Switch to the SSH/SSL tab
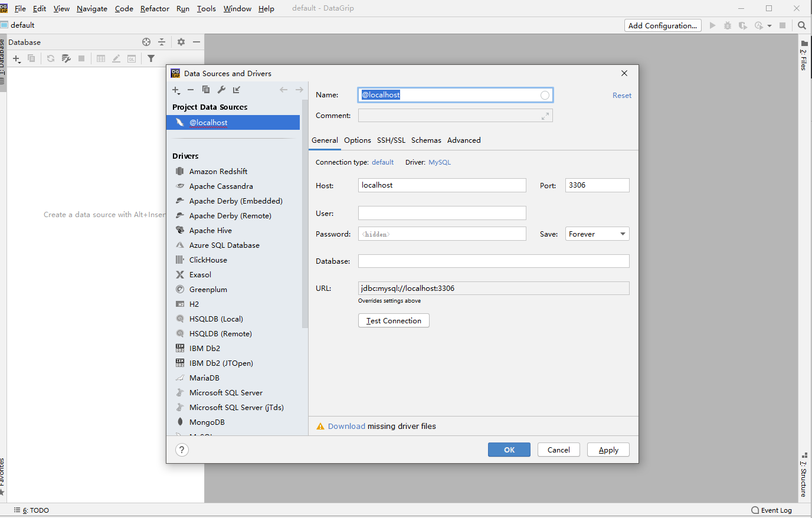Screen dimensions: 812x518 (x=391, y=140)
